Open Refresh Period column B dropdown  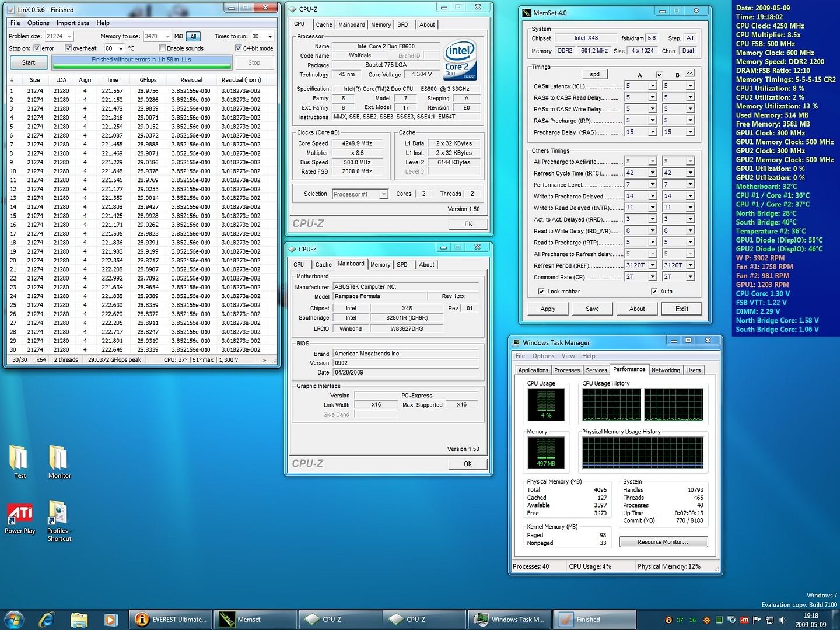(691, 265)
